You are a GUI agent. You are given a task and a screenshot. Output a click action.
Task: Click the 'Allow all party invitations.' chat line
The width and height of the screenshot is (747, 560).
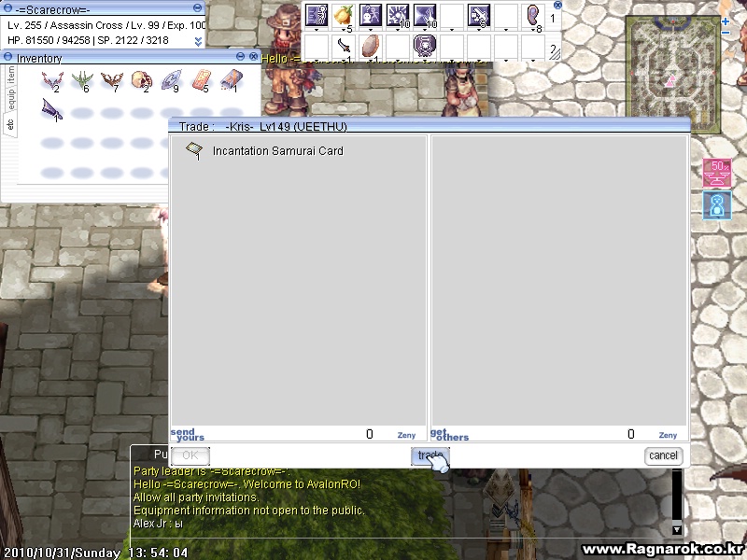(x=196, y=497)
